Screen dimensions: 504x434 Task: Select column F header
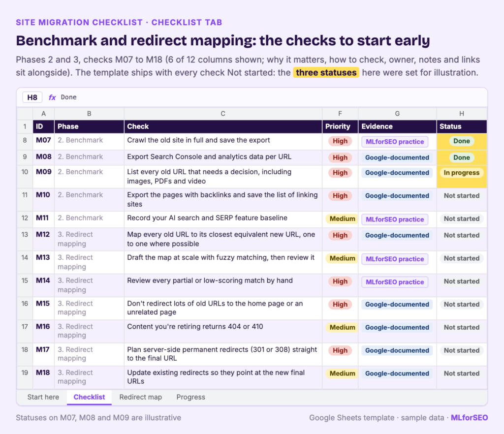coord(340,114)
